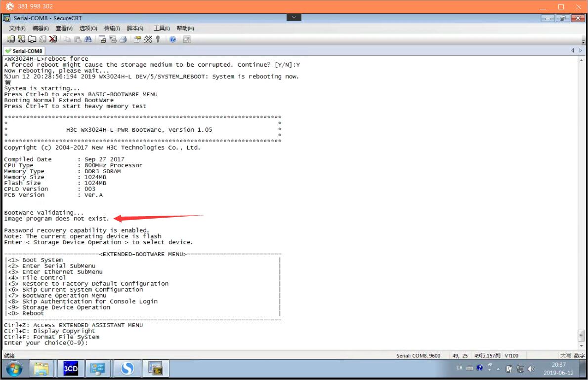Click the 'Enter your choice(0-9):' prompt
The height and width of the screenshot is (380, 588).
click(46, 343)
